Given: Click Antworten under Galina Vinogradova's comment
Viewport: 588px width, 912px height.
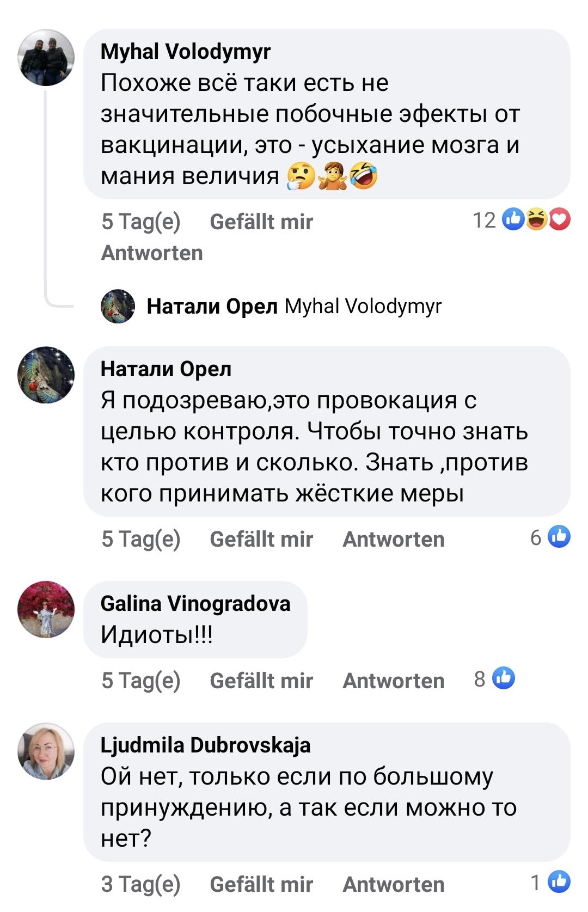Looking at the screenshot, I should tap(393, 681).
